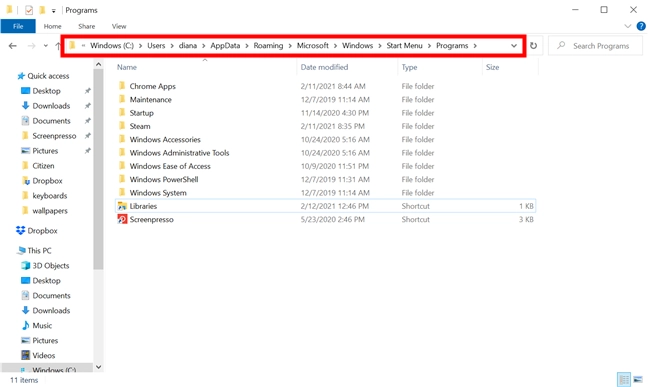Select the Chrome Apps folder
This screenshot has width=648, height=387.
pos(152,86)
